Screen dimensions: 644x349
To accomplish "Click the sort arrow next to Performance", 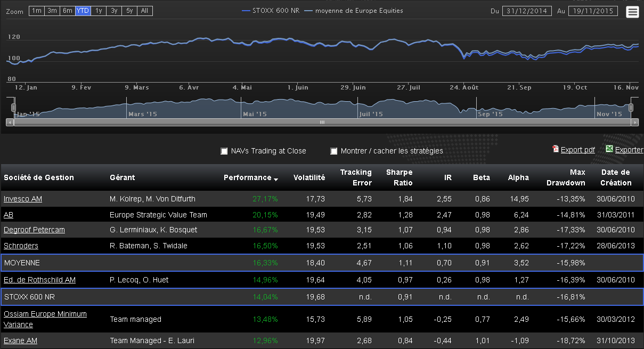I will click(x=276, y=180).
